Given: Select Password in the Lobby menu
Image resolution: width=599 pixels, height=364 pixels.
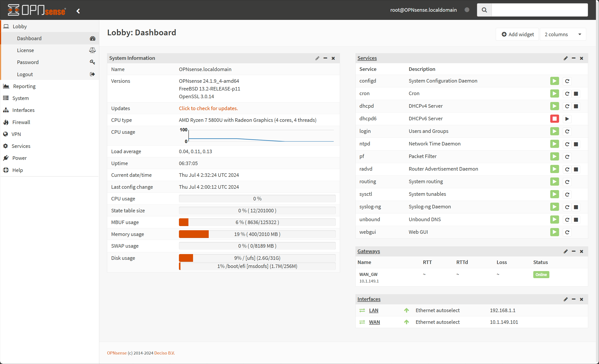Looking at the screenshot, I should pyautogui.click(x=28, y=62).
